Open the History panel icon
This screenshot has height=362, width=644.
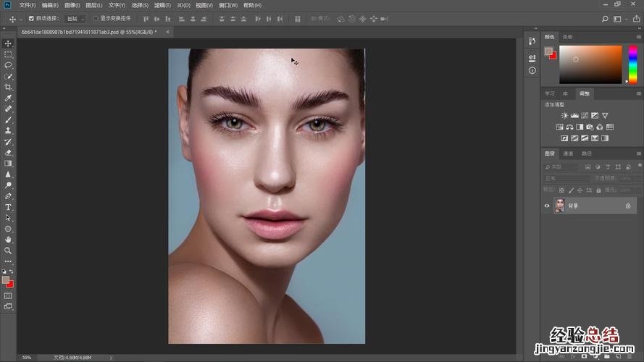click(532, 41)
